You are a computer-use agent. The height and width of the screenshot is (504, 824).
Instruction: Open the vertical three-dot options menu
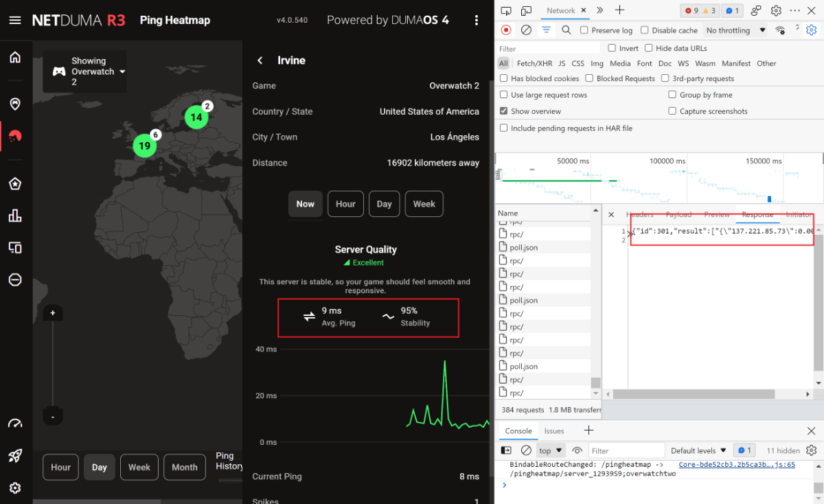(477, 20)
